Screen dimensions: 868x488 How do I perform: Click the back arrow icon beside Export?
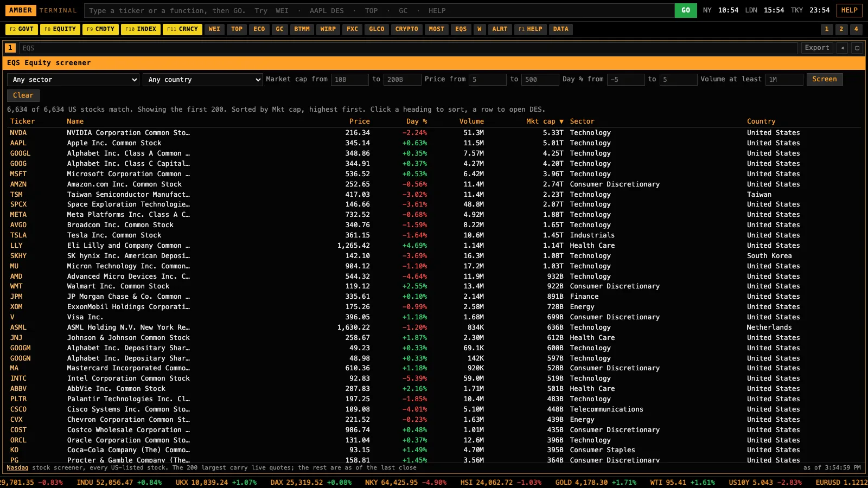click(x=843, y=48)
